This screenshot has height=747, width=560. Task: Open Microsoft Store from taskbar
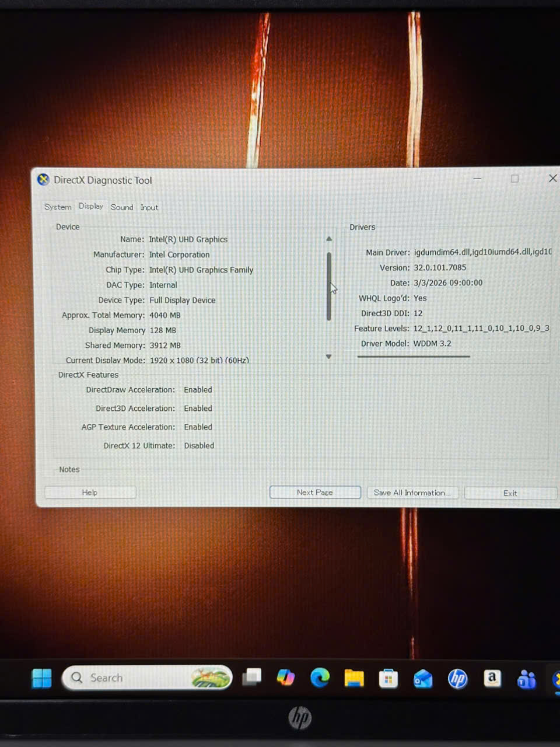(388, 679)
